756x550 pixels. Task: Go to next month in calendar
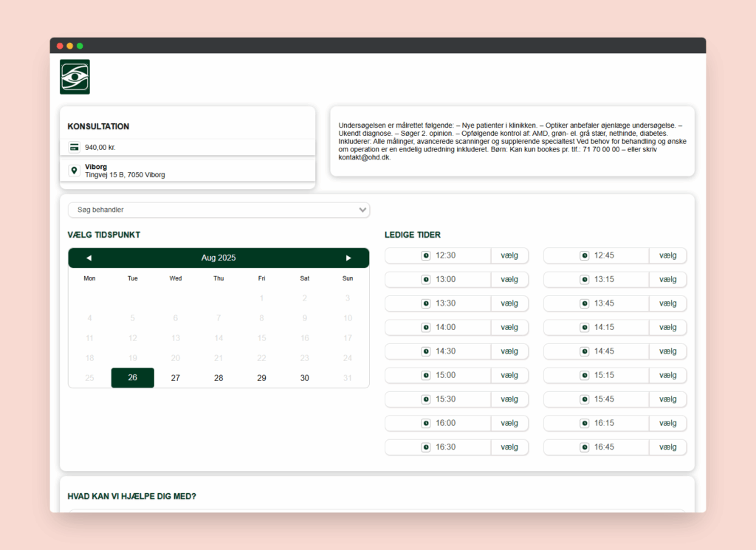[x=348, y=258]
